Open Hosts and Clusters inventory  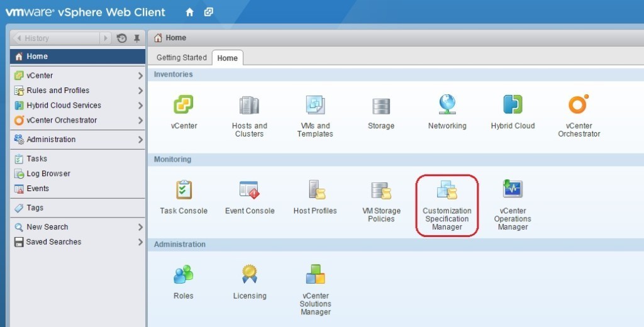(249, 105)
